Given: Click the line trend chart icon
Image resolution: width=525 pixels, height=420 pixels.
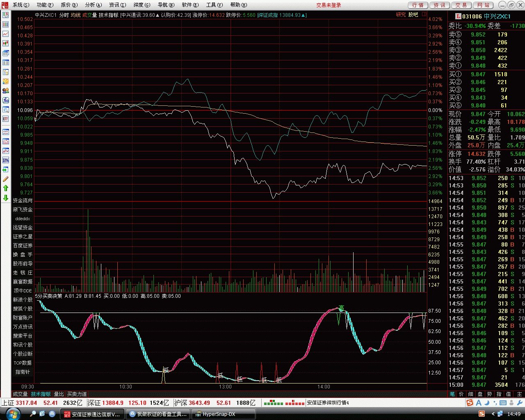Looking at the screenshot, I should (6, 34).
